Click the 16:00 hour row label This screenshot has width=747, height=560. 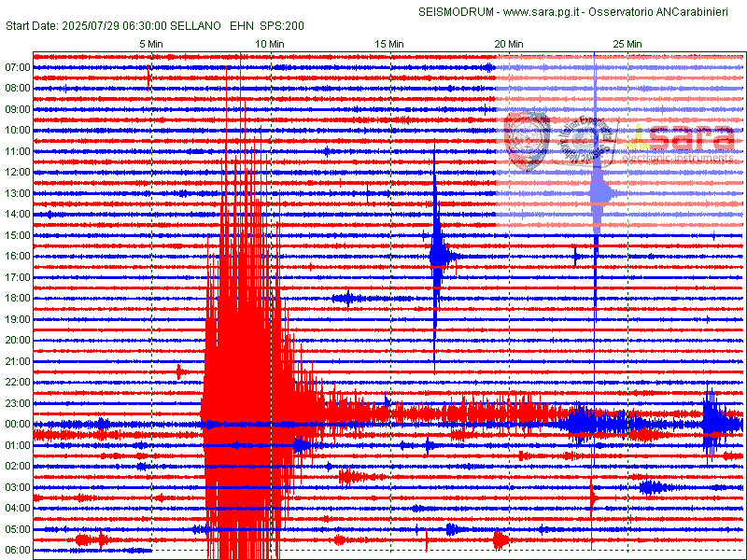point(18,257)
